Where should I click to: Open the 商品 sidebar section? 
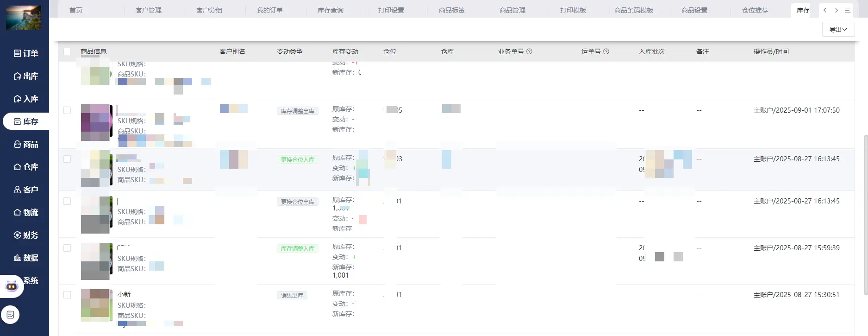[26, 144]
